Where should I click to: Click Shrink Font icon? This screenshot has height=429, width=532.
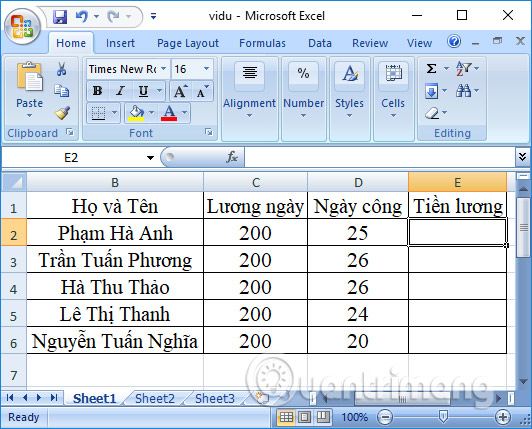coord(203,91)
